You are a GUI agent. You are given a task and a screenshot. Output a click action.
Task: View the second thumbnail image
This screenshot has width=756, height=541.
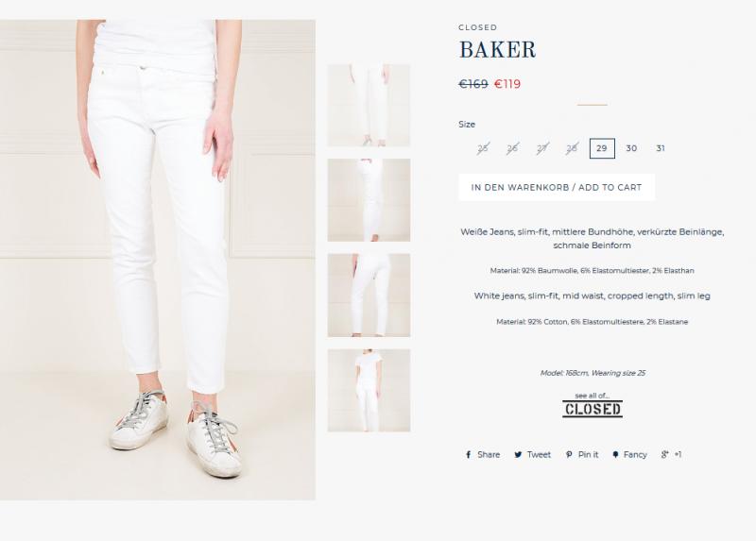pyautogui.click(x=369, y=200)
